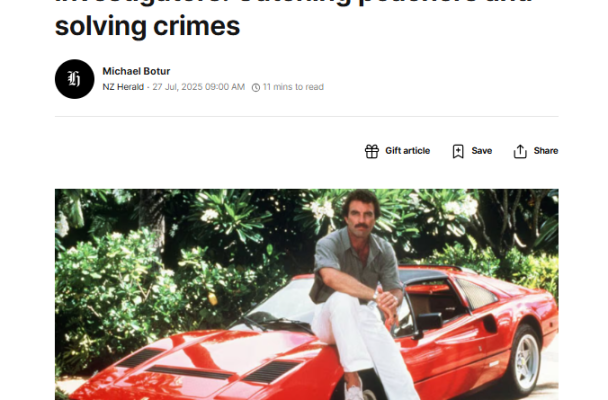Image resolution: width=608 pixels, height=400 pixels.
Task: Click the share upload arrow icon
Action: tap(520, 151)
